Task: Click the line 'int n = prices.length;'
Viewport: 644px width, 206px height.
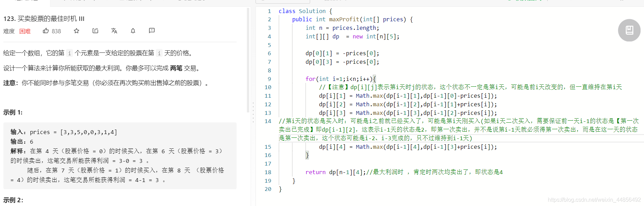Action: click(x=342, y=28)
